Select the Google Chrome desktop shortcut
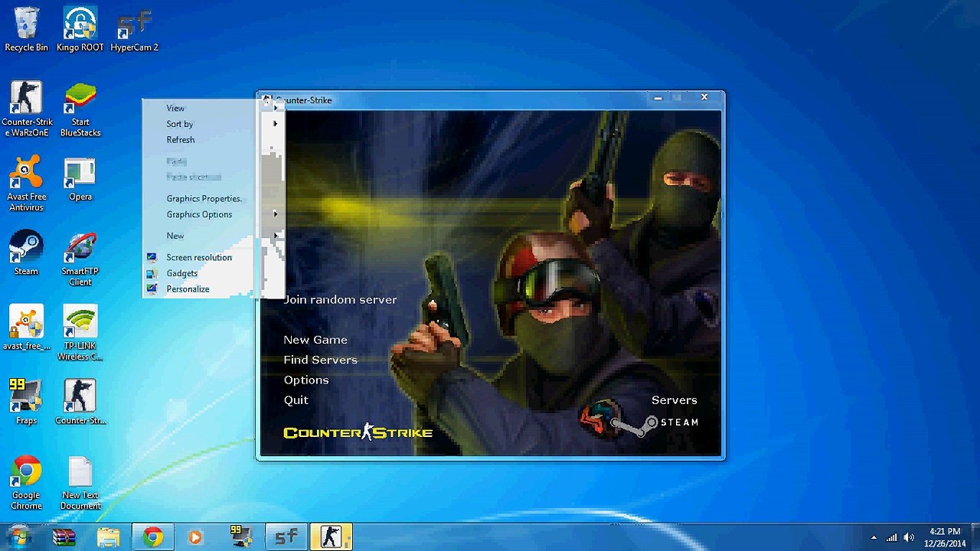This screenshot has height=551, width=980. [26, 484]
